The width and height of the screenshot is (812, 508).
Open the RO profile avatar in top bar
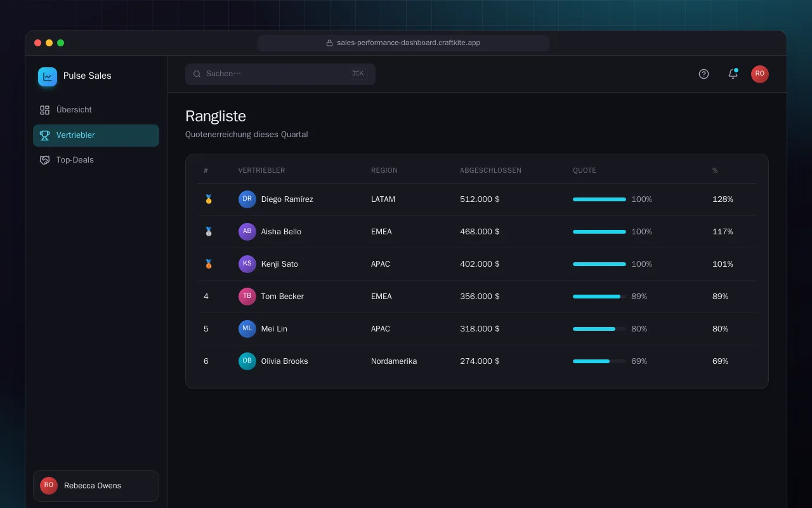(760, 74)
